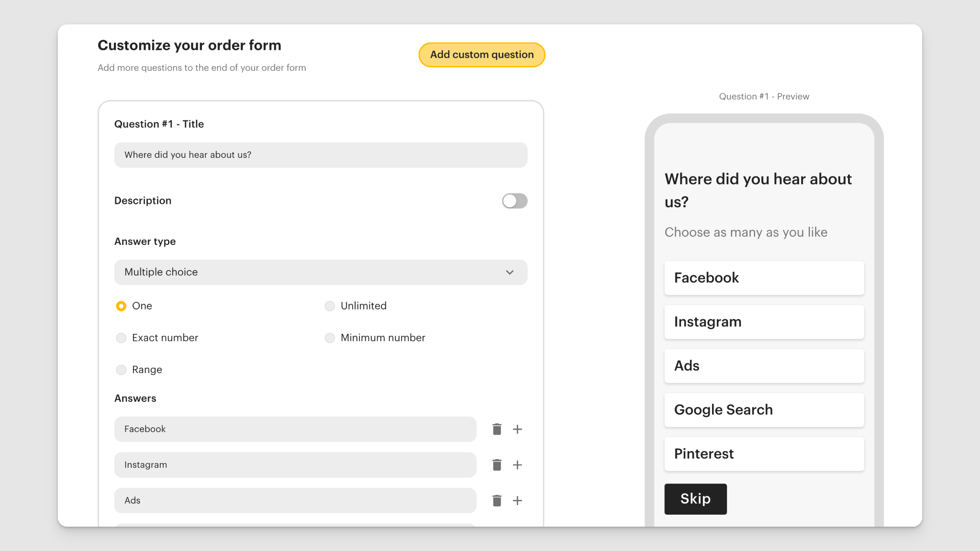Add a new answer below Ads

517,500
